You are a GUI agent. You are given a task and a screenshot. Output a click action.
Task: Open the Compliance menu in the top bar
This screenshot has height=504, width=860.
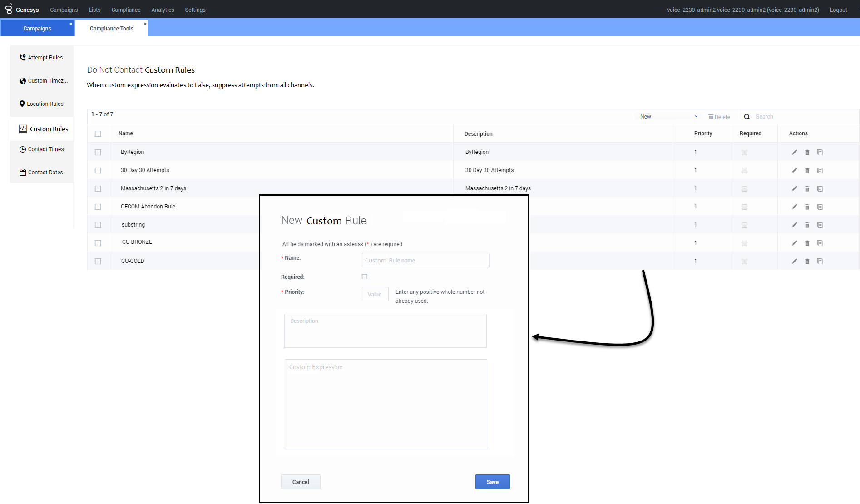pyautogui.click(x=126, y=10)
